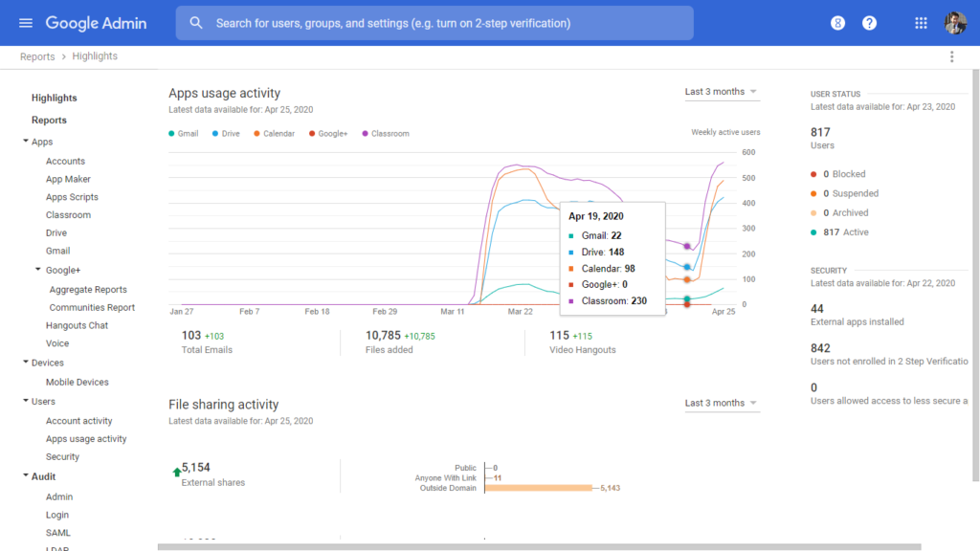Click the 5,154 External shares stat
This screenshot has width=980, height=551.
[213, 474]
